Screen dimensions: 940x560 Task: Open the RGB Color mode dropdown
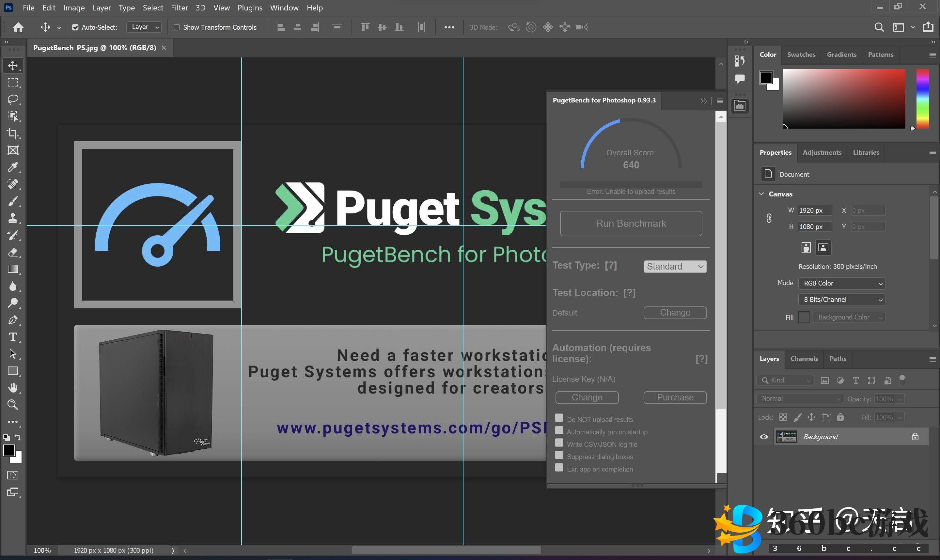pyautogui.click(x=841, y=283)
